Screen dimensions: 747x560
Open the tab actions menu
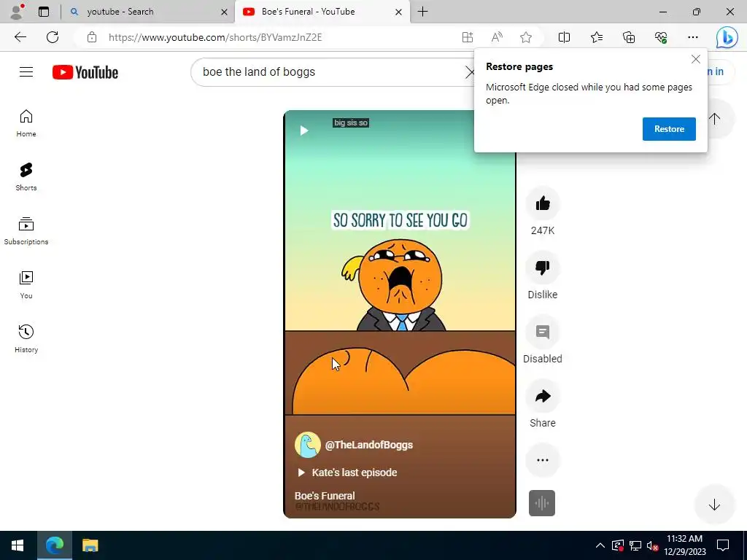click(44, 12)
